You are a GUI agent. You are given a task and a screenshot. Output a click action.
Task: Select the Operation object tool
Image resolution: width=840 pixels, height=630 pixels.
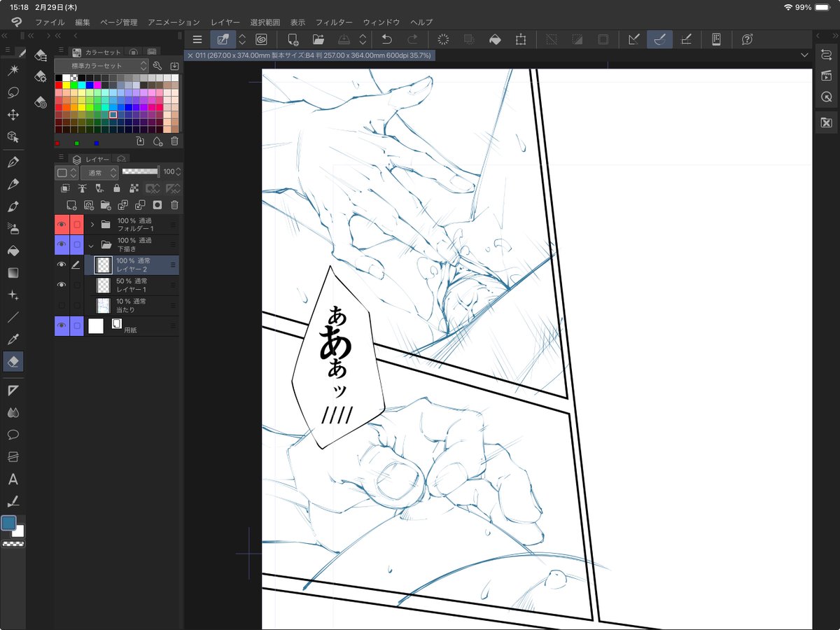tap(13, 137)
